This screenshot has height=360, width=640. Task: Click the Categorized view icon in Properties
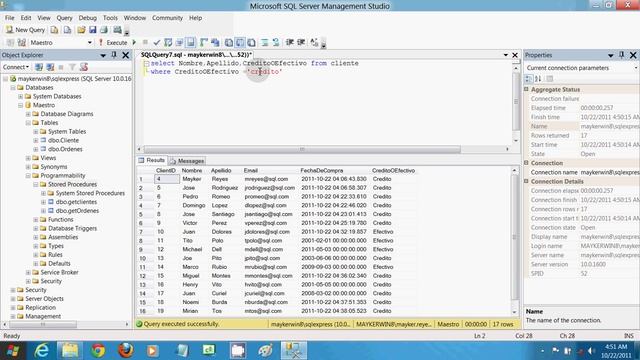(x=529, y=79)
